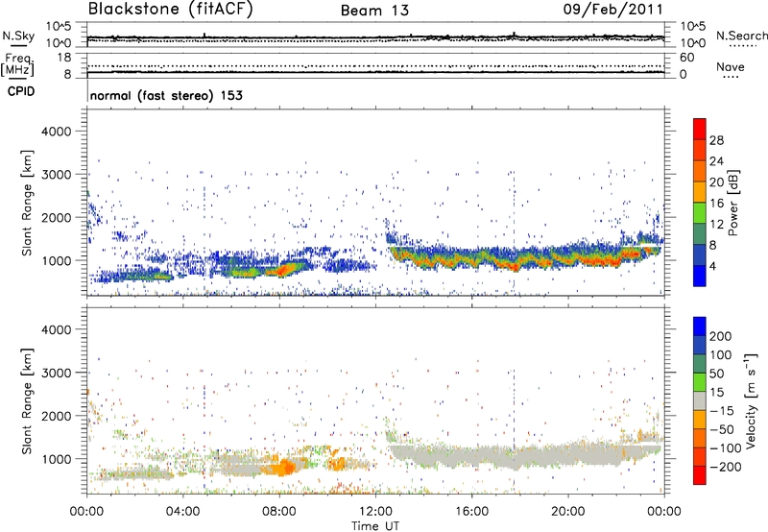Viewport: 768px width, 532px height.
Task: Click the 'Nave' legend label
Action: 731,66
